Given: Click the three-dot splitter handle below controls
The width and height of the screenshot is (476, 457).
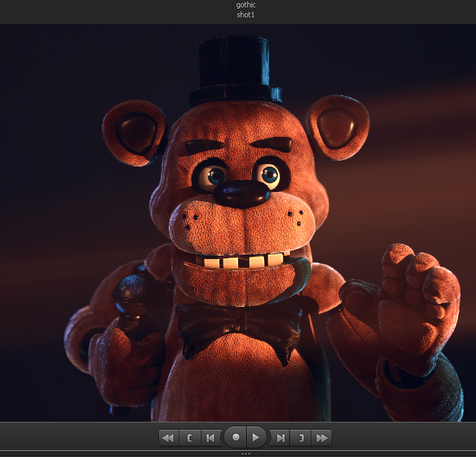Looking at the screenshot, I should (x=245, y=454).
